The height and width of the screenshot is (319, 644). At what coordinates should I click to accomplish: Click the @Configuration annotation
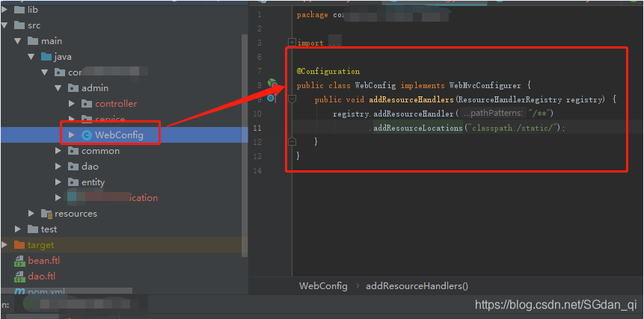coord(328,71)
